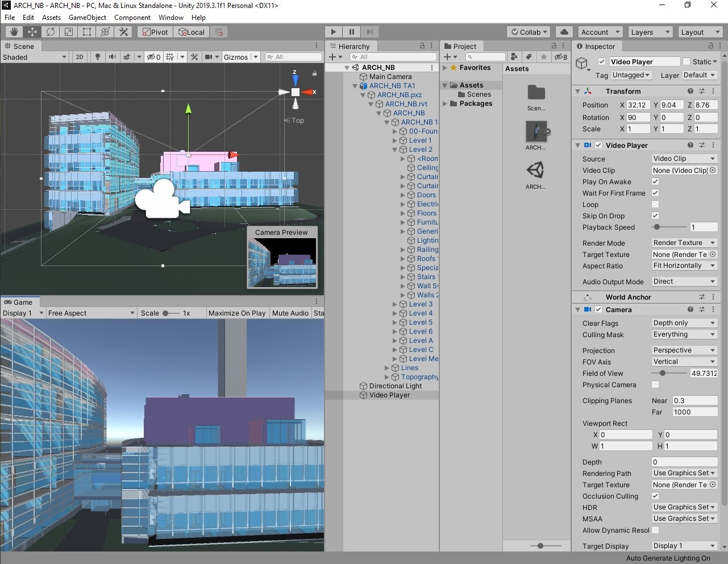Toggle scene lighting with the bulb icon
Viewport: 728px width, 564px height.
(x=98, y=57)
